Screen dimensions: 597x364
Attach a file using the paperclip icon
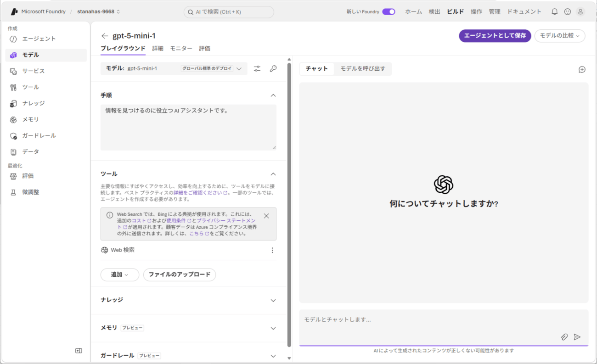point(564,337)
